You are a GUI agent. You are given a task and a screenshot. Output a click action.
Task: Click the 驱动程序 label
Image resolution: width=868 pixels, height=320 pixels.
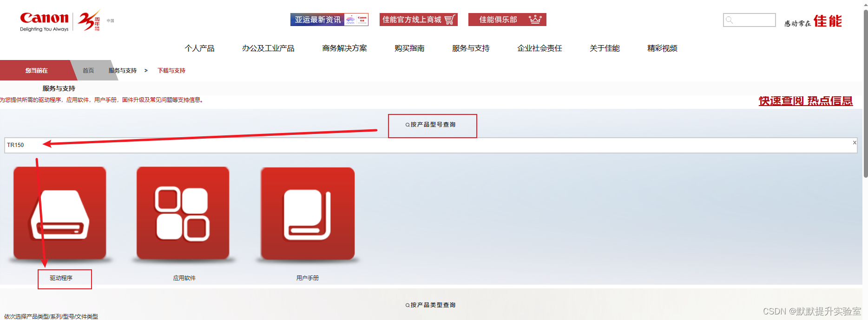(x=61, y=278)
